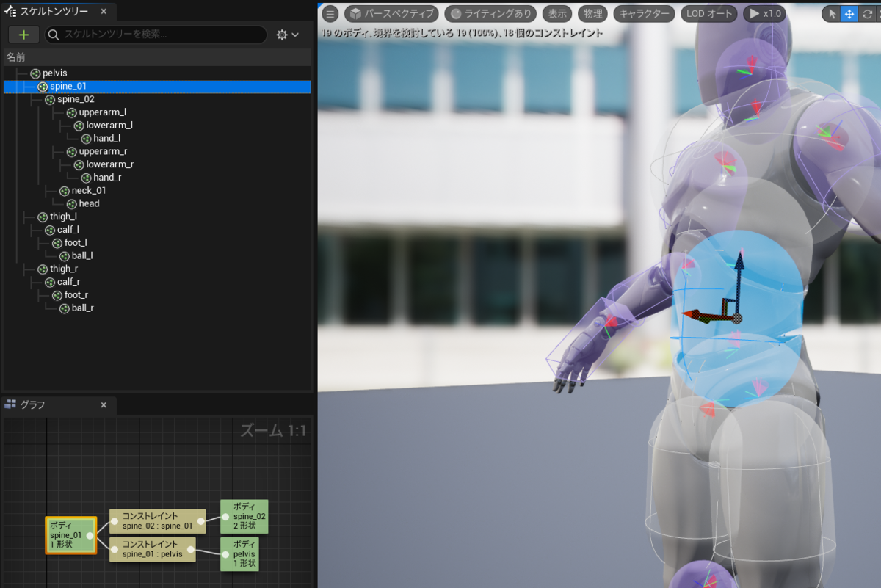Open the 表示 menu
The width and height of the screenshot is (881, 588).
558,14
